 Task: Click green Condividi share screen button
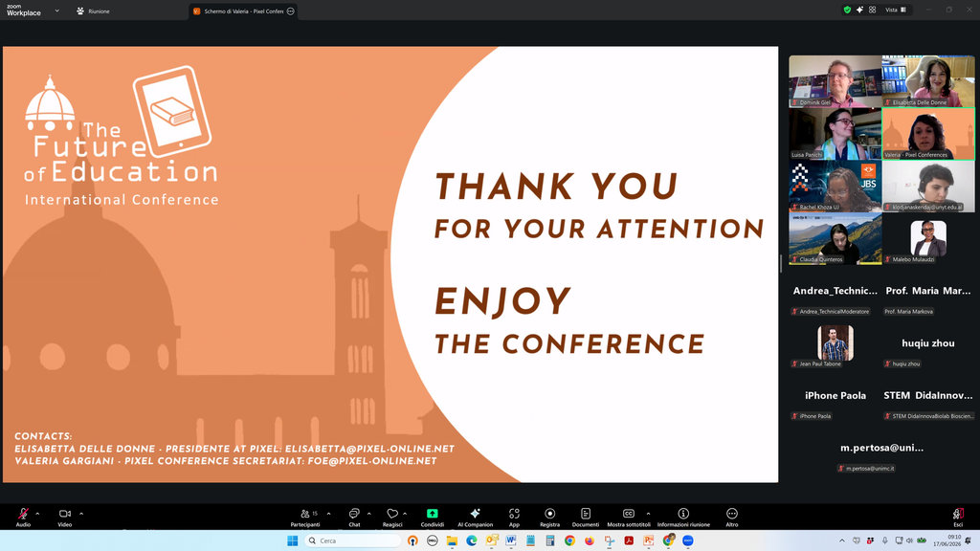tap(432, 517)
